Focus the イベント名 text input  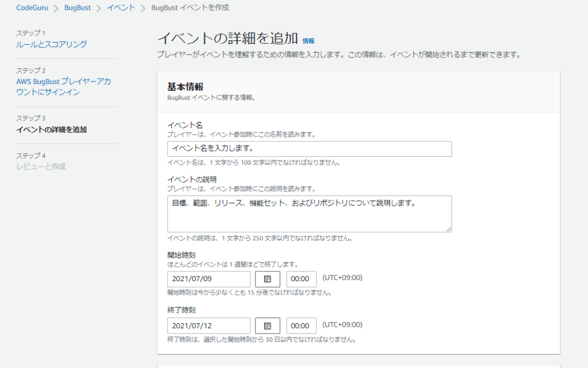pos(310,149)
